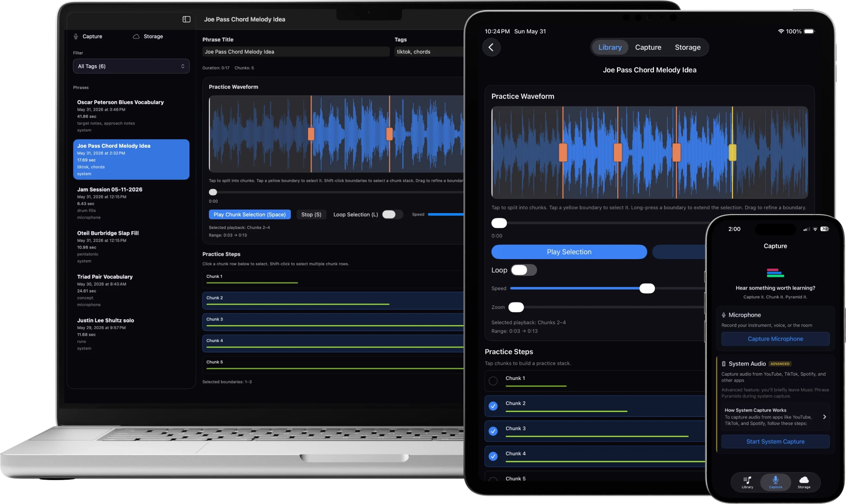The width and height of the screenshot is (846, 504).
Task: Select third orange boundary on tablet waveform
Action: (x=676, y=152)
